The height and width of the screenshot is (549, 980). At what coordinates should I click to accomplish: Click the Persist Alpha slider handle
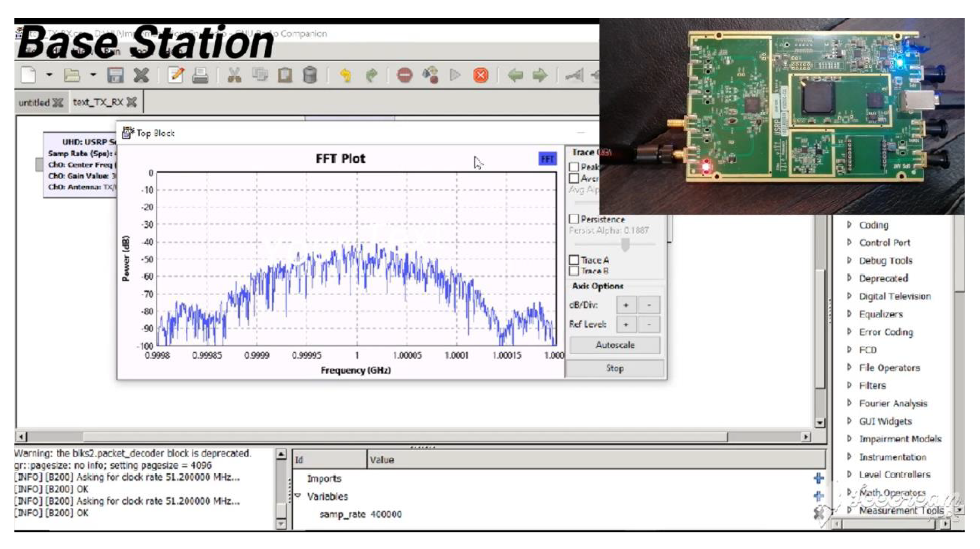[x=625, y=245]
